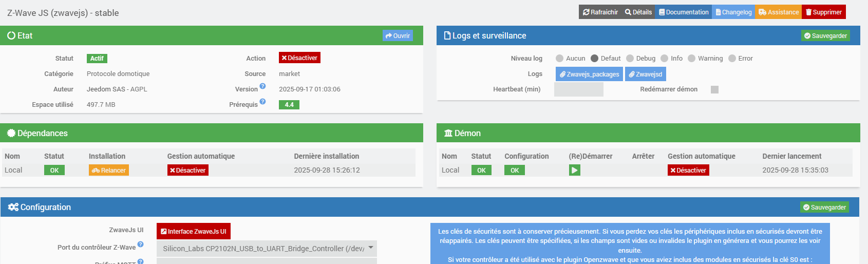The image size is (868, 264).
Task: Click Dernière installation date 2025-09-28 15:26:12
Action: point(327,170)
